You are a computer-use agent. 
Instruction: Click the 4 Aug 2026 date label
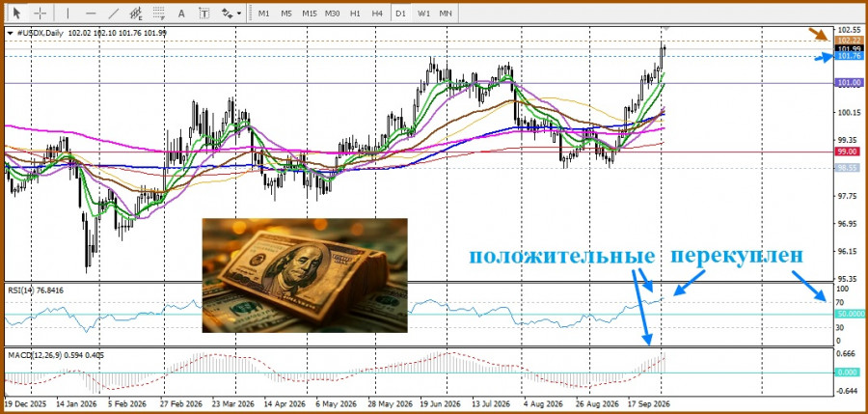pos(544,404)
